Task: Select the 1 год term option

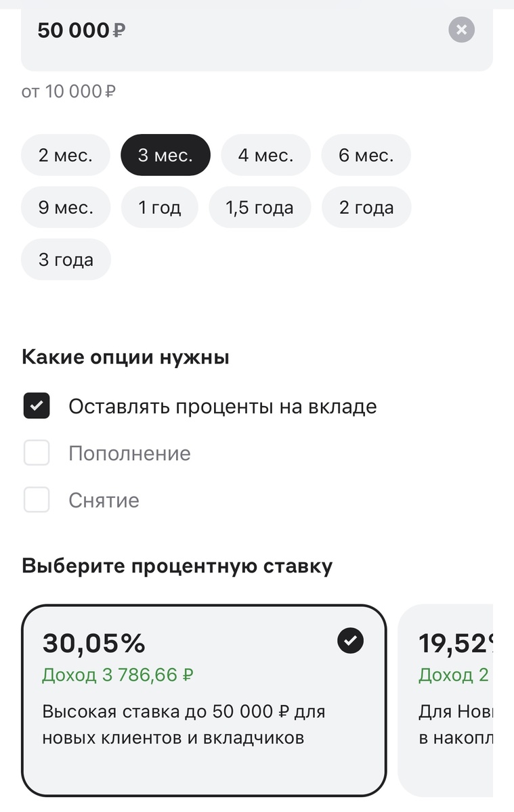Action: pos(160,207)
